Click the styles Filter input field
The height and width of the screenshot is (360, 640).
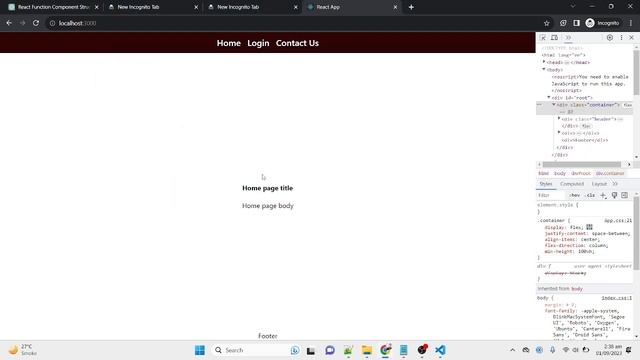point(551,196)
